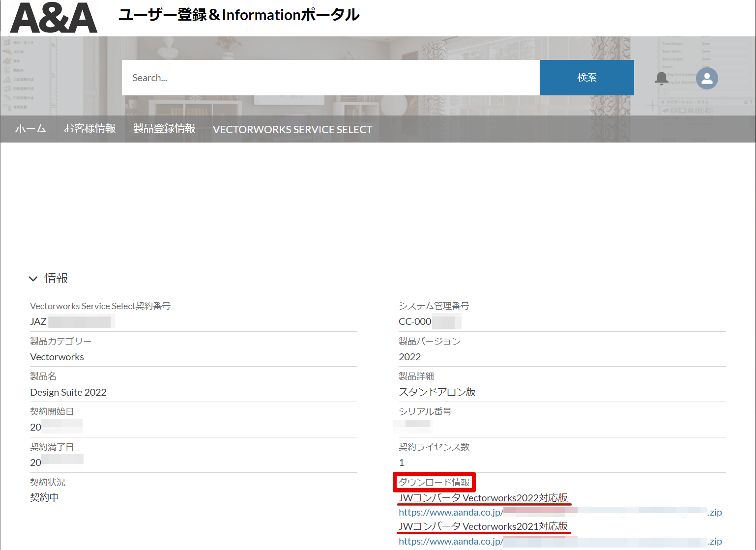
Task: Open the user profile avatar icon
Action: coord(707,78)
